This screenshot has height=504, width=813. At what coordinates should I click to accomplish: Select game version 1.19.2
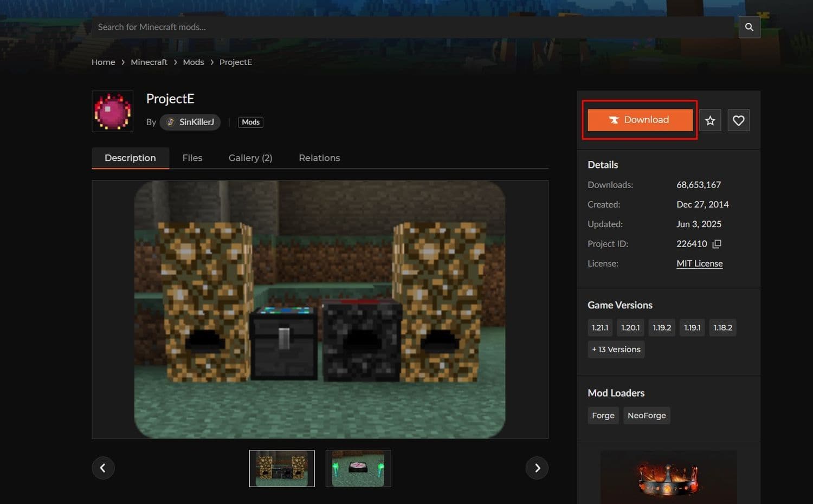pyautogui.click(x=662, y=327)
